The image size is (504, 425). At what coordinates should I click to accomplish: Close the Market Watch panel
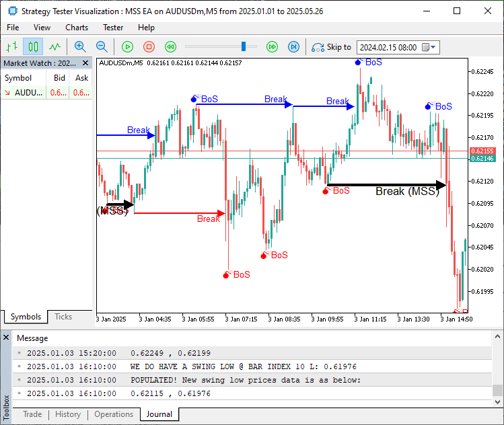[x=87, y=63]
